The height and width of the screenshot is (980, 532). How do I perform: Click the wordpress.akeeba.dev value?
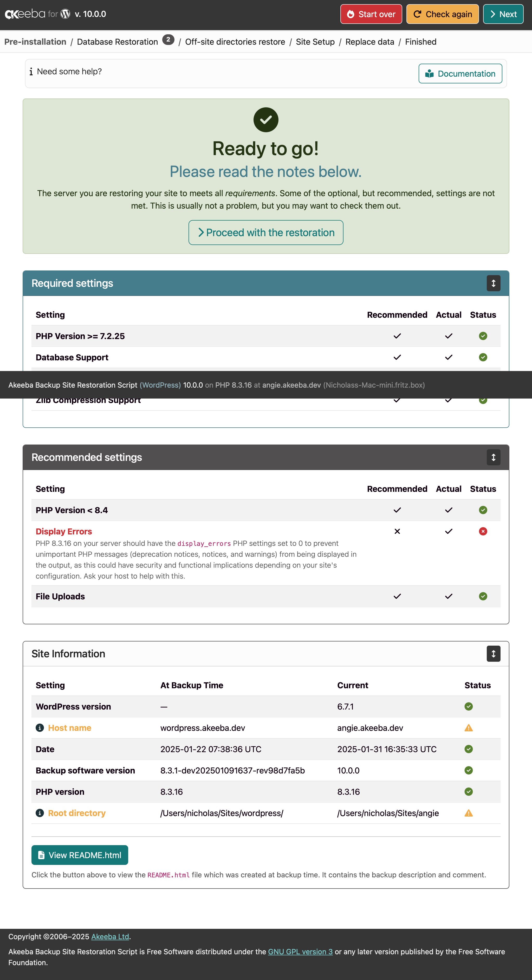pyautogui.click(x=203, y=728)
